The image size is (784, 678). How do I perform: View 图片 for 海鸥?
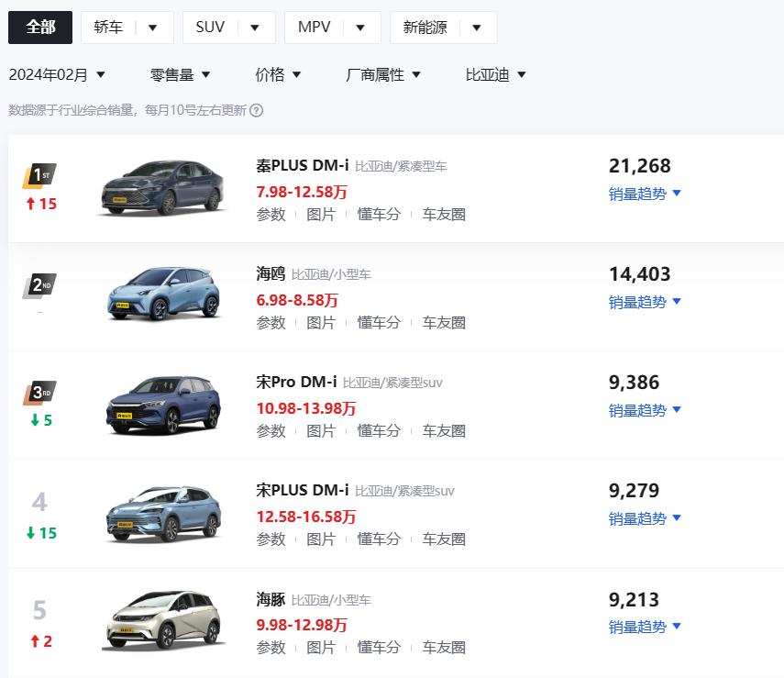pos(321,323)
